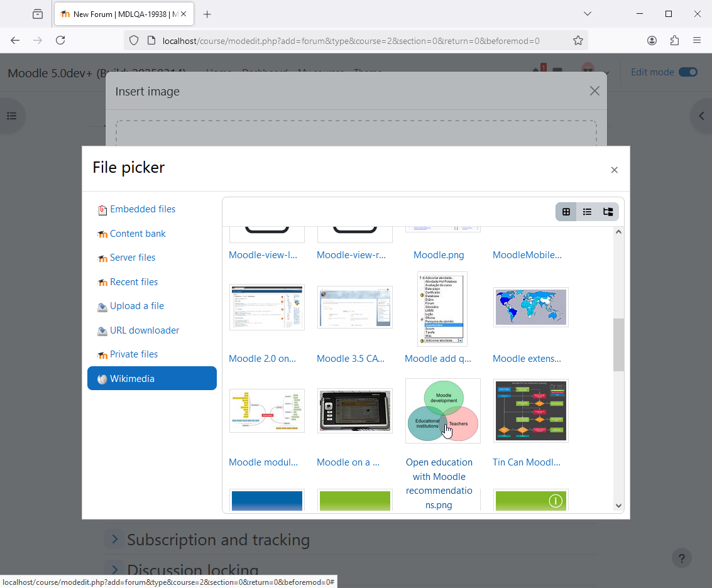Open the block drawer chevron

point(701,116)
